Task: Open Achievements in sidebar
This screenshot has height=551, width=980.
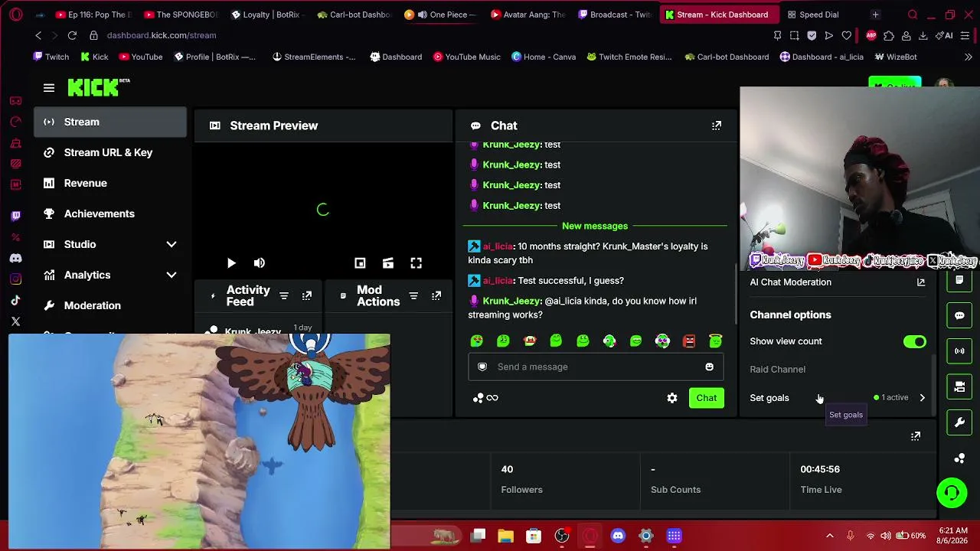Action: pos(110,214)
